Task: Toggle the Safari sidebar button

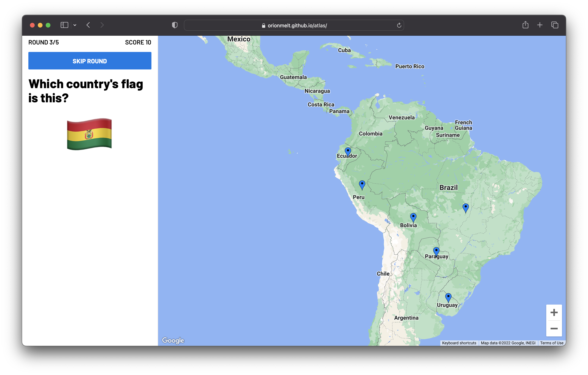Action: tap(64, 25)
